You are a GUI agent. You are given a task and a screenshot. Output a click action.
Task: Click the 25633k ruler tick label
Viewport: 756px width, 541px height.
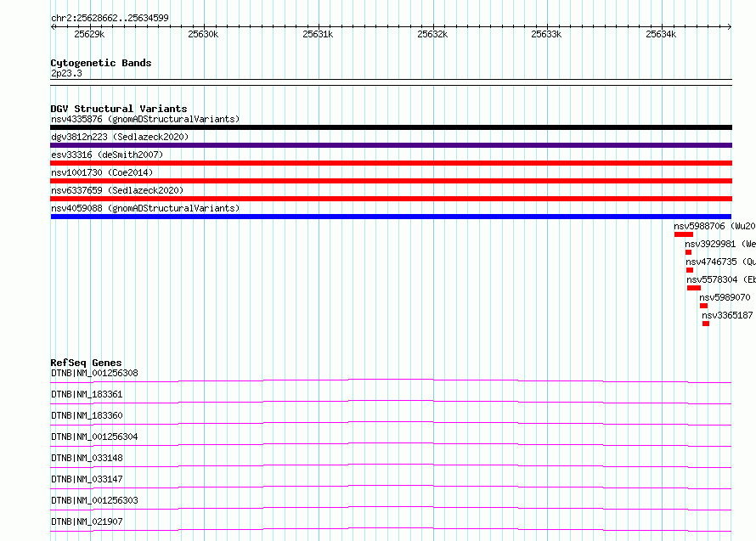(546, 34)
